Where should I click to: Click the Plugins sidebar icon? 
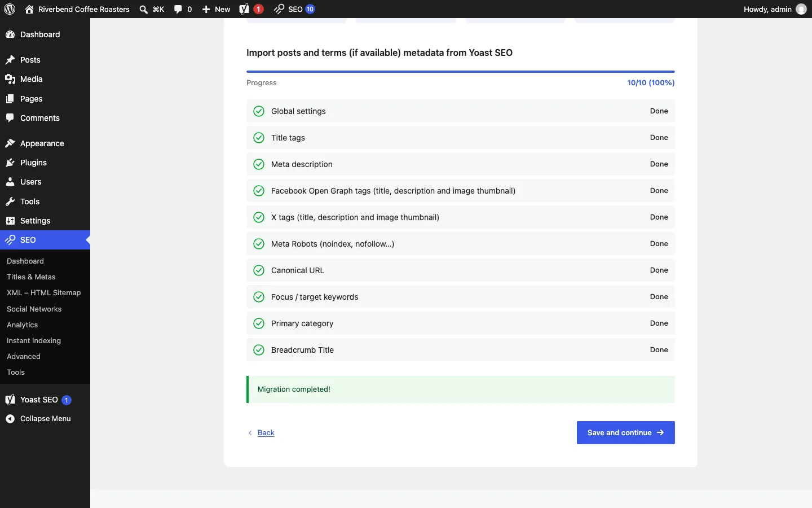pos(10,163)
